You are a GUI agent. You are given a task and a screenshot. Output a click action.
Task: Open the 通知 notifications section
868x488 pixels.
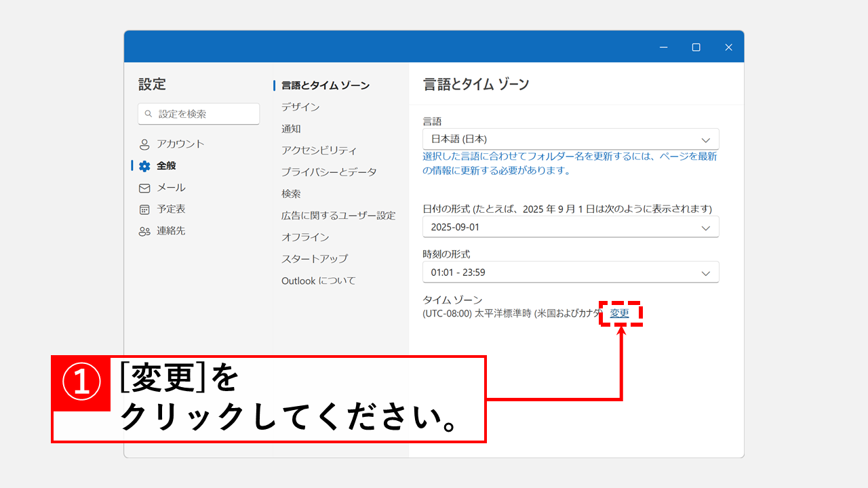tap(290, 128)
